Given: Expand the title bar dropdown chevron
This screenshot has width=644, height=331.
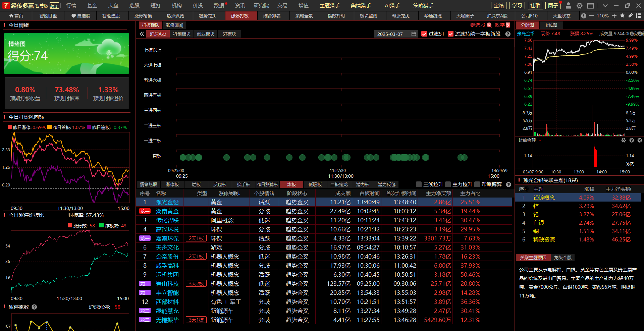Looking at the screenshot, I should 605,5.
